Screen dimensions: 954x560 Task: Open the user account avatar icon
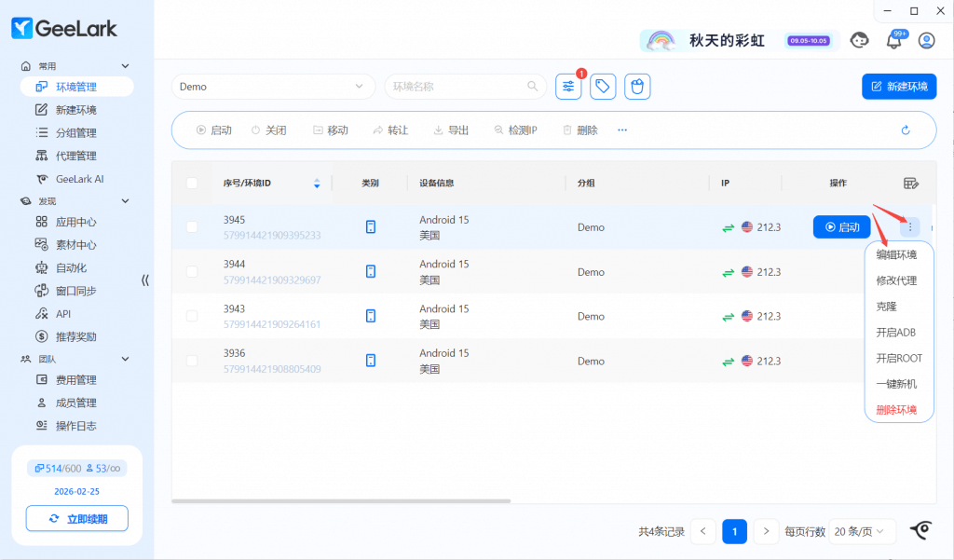[x=926, y=40]
